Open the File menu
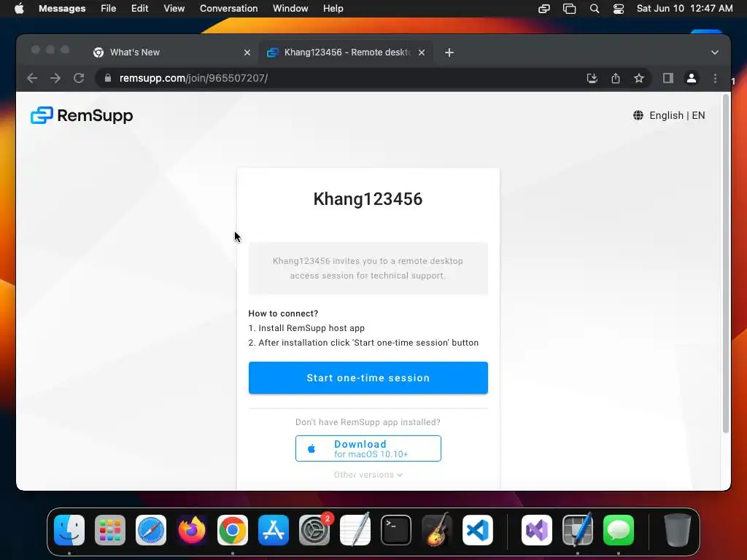This screenshot has height=560, width=747. pyautogui.click(x=108, y=9)
